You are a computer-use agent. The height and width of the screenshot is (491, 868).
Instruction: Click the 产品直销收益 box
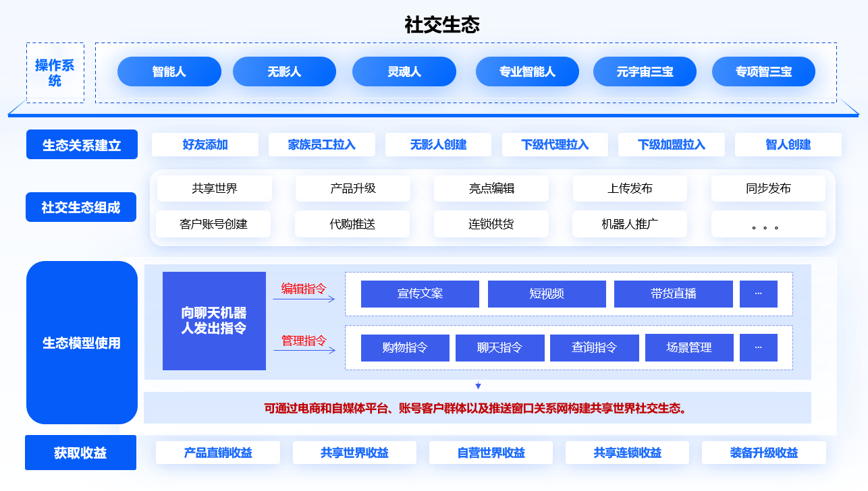(217, 453)
